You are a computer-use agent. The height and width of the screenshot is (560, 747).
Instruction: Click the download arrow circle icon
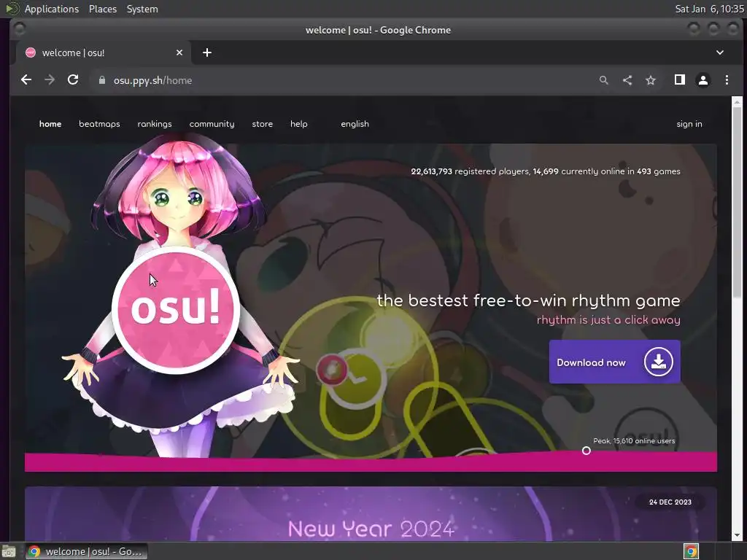click(659, 362)
